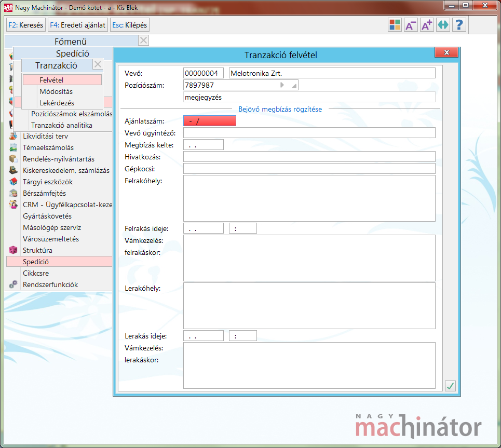Minimize the Nagy Machinátor window

pyautogui.click(x=452, y=5)
